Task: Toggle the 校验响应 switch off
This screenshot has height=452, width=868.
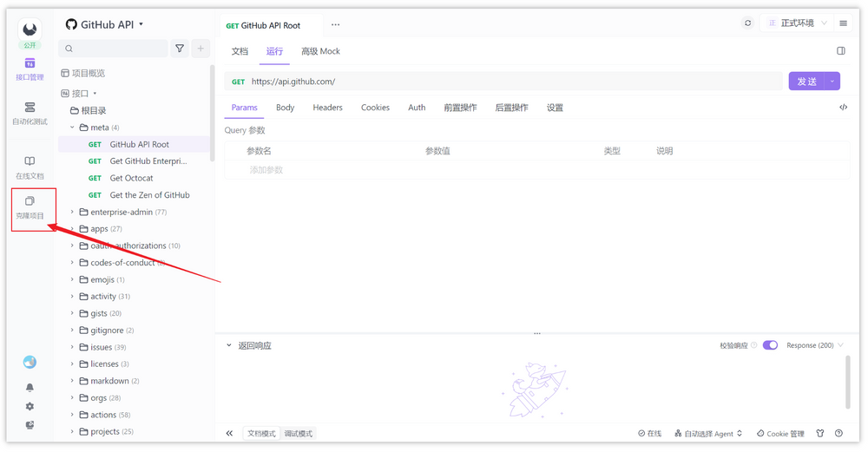Action: (770, 345)
